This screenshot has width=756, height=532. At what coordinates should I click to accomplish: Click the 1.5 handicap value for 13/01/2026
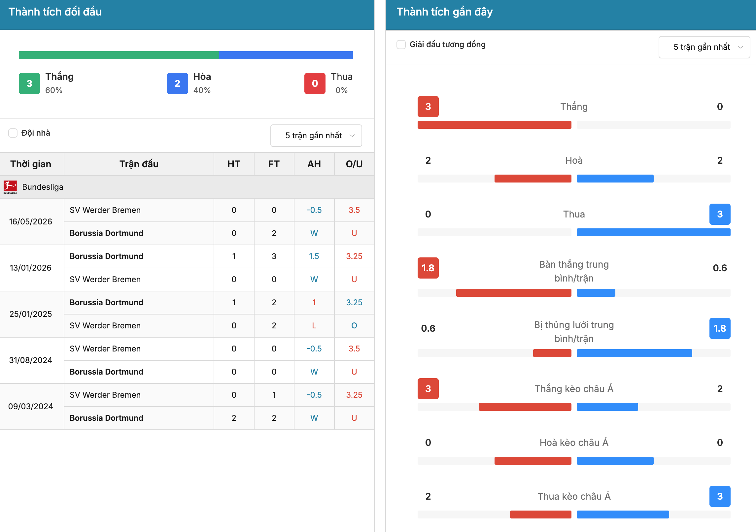(x=314, y=256)
